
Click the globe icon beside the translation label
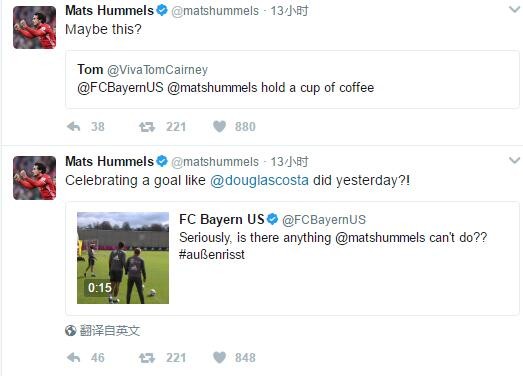(71, 331)
